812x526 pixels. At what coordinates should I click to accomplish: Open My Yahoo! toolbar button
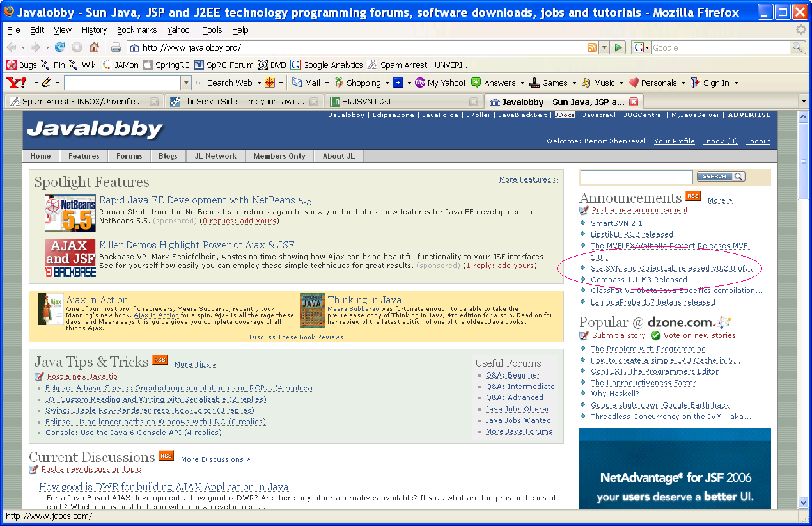click(x=440, y=83)
